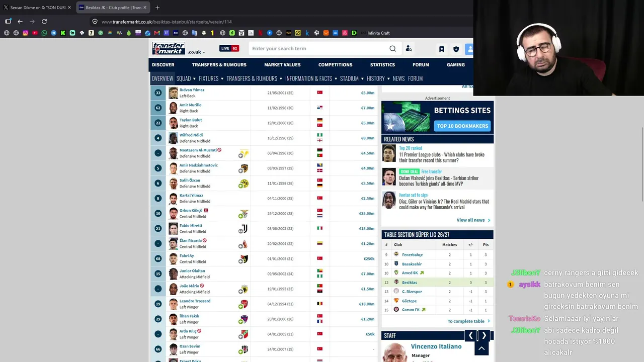Click the back-to-top arrow button
This screenshot has width=644, height=362.
481,348
